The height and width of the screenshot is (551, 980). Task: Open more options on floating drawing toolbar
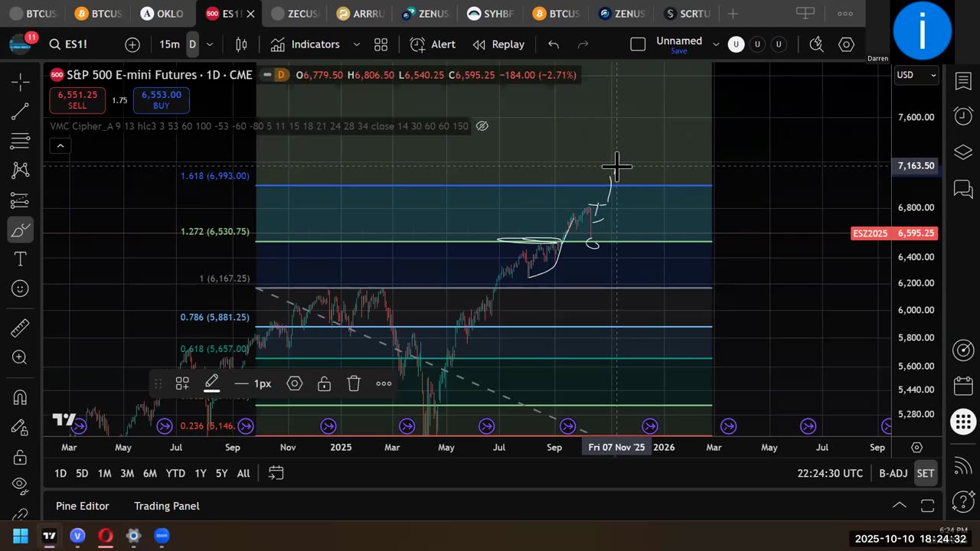(384, 383)
